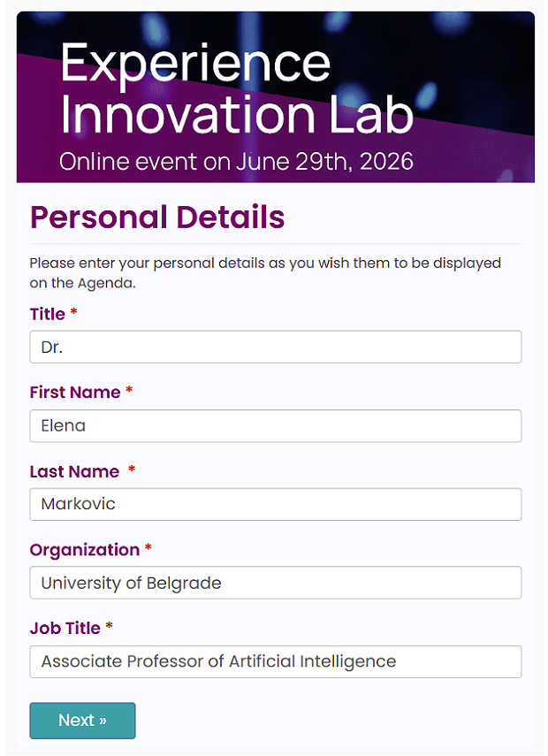Image resolution: width=548 pixels, height=756 pixels.
Task: Click the Job Title label text
Action: coord(65,628)
